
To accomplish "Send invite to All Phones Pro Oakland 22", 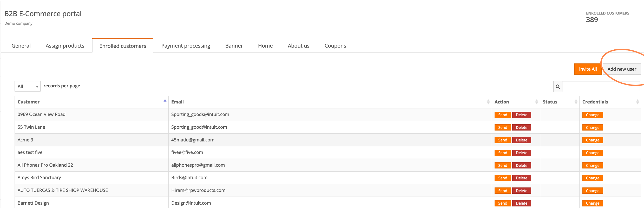I will [x=502, y=166].
